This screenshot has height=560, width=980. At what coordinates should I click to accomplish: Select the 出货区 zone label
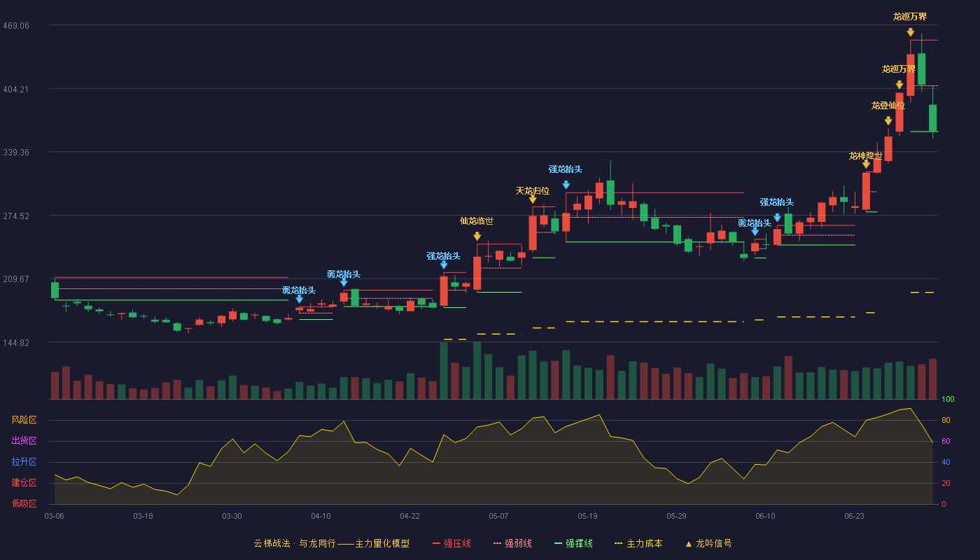[24, 441]
